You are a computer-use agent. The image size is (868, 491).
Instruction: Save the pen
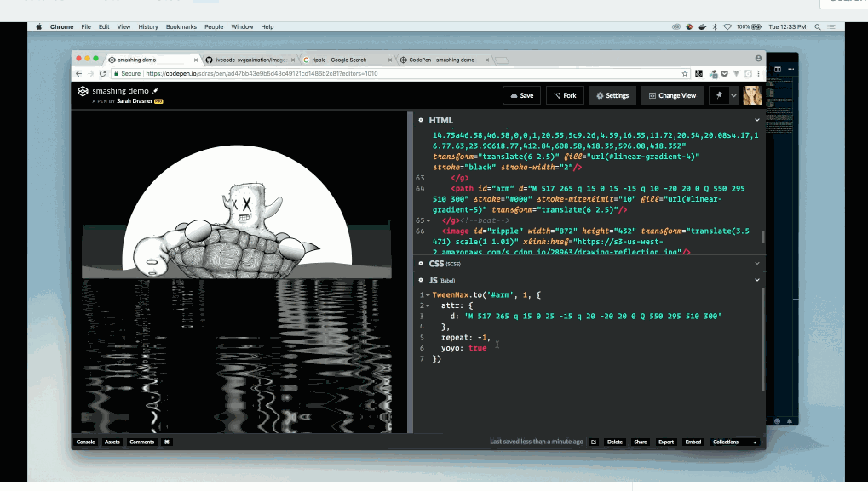(521, 95)
